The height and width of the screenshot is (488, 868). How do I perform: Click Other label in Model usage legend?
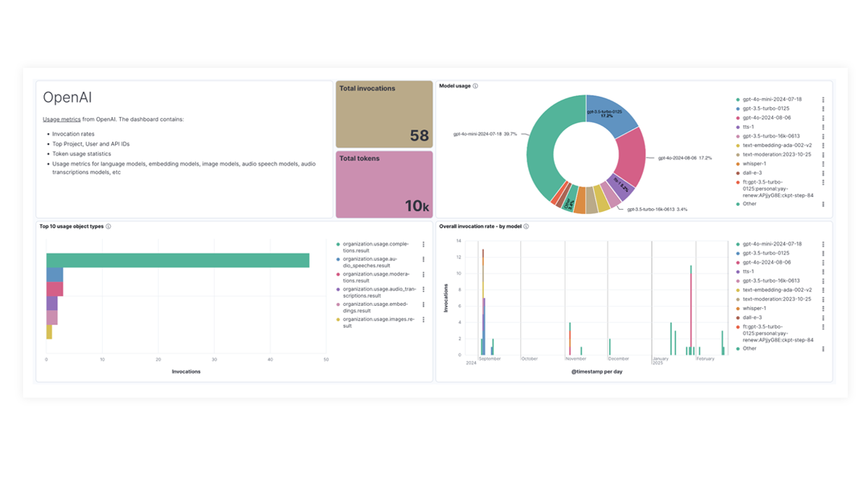[749, 204]
